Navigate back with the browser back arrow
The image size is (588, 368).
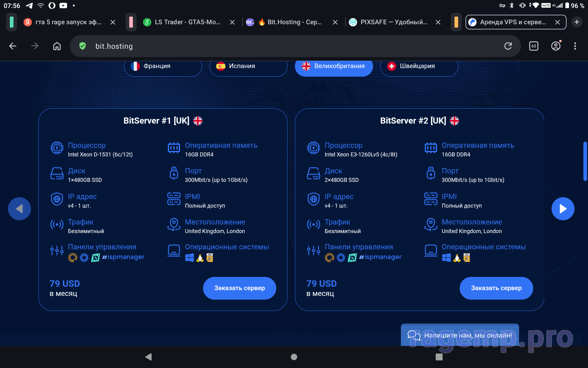pyautogui.click(x=13, y=46)
